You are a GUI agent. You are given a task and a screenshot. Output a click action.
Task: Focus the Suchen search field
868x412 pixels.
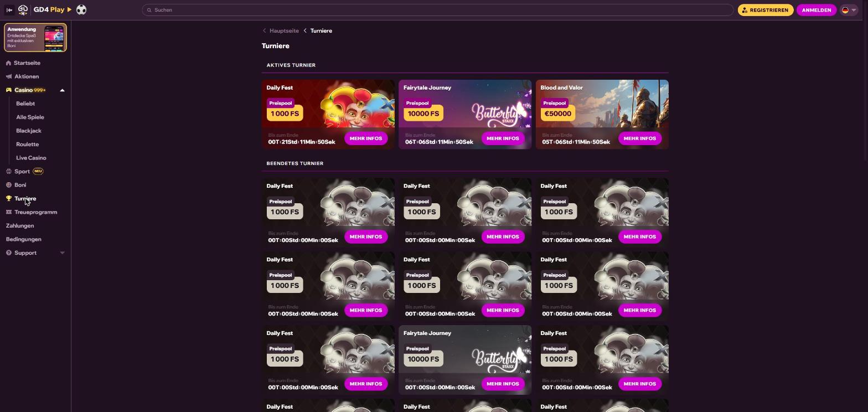point(437,10)
